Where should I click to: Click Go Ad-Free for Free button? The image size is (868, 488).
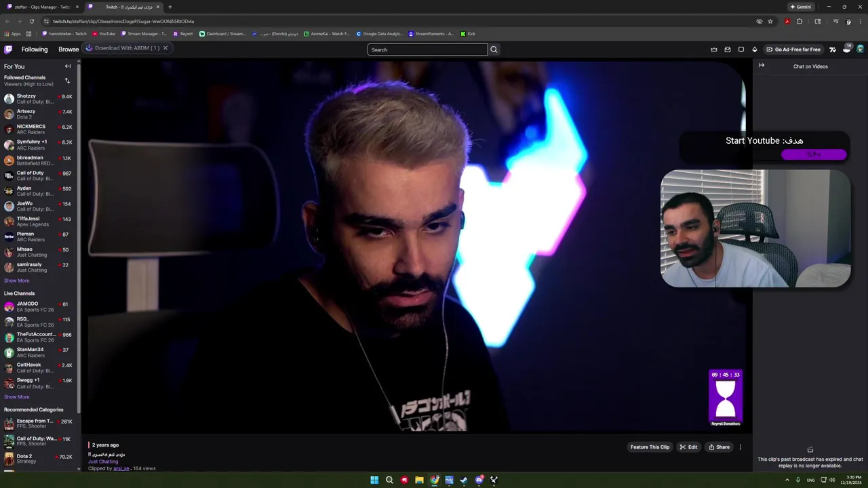[793, 49]
